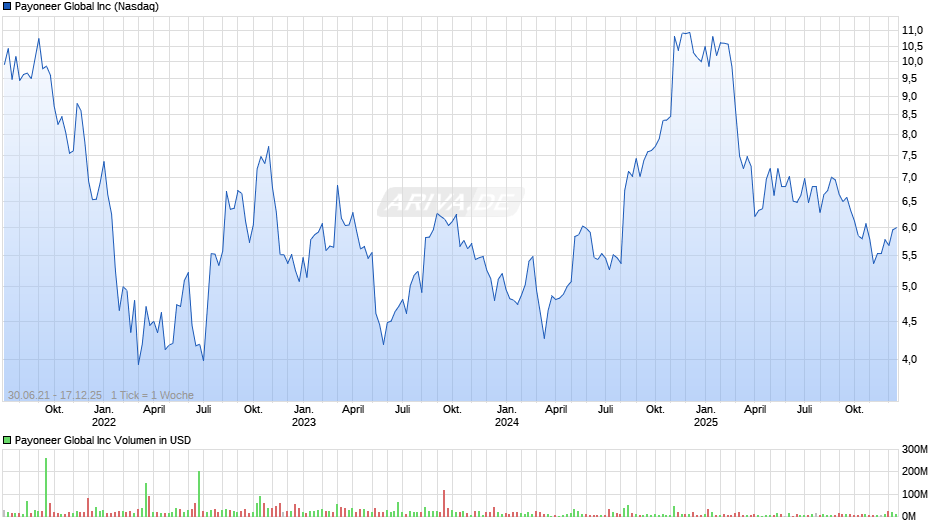Click the '5,5' price axis label
This screenshot has width=940, height=526.
point(909,256)
